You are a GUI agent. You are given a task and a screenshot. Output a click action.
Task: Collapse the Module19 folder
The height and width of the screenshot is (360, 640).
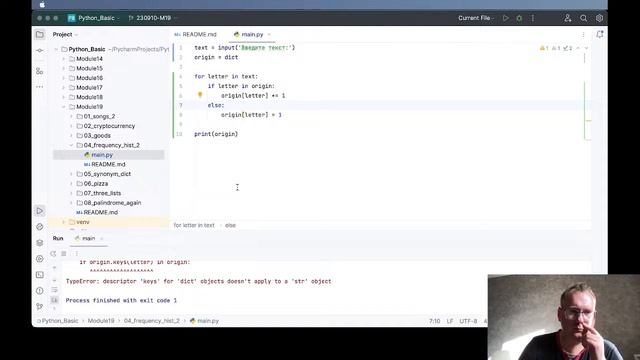click(64, 107)
